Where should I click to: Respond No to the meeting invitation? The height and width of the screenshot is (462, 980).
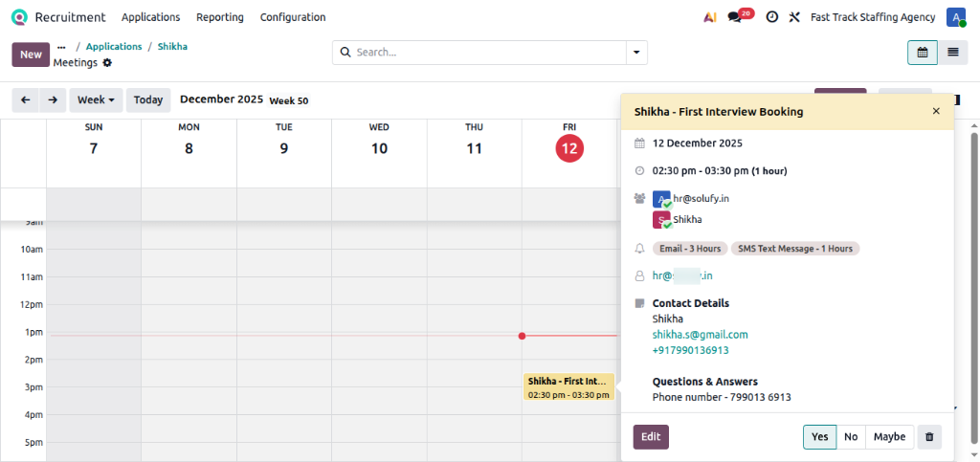[x=851, y=437]
